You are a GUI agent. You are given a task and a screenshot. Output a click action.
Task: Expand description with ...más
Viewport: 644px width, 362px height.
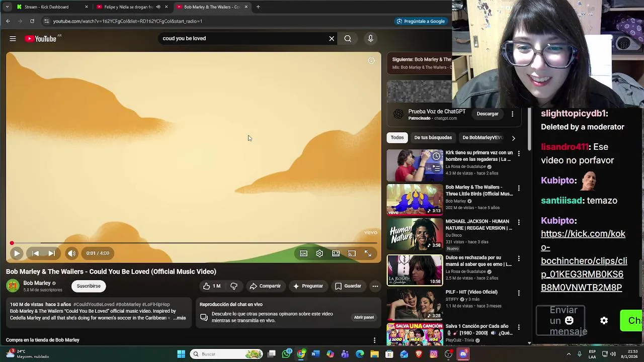180,318
